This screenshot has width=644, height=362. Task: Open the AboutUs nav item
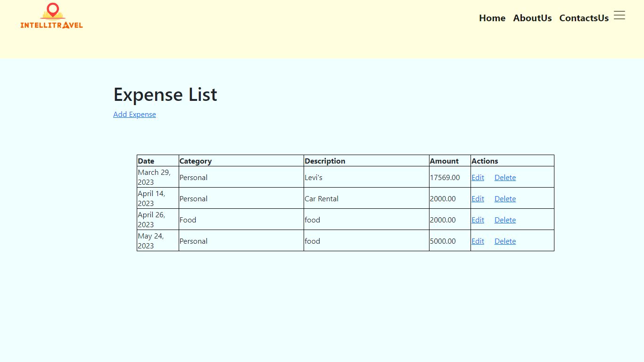coord(532,18)
